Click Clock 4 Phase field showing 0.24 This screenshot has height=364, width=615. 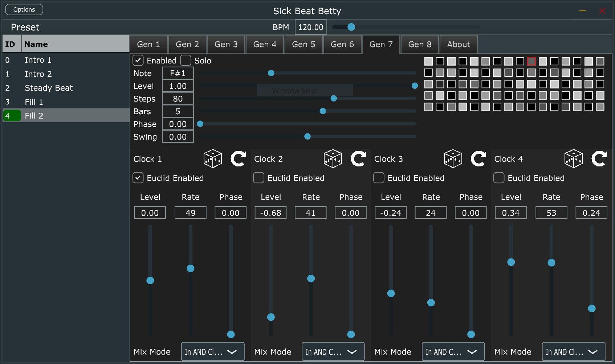point(591,213)
